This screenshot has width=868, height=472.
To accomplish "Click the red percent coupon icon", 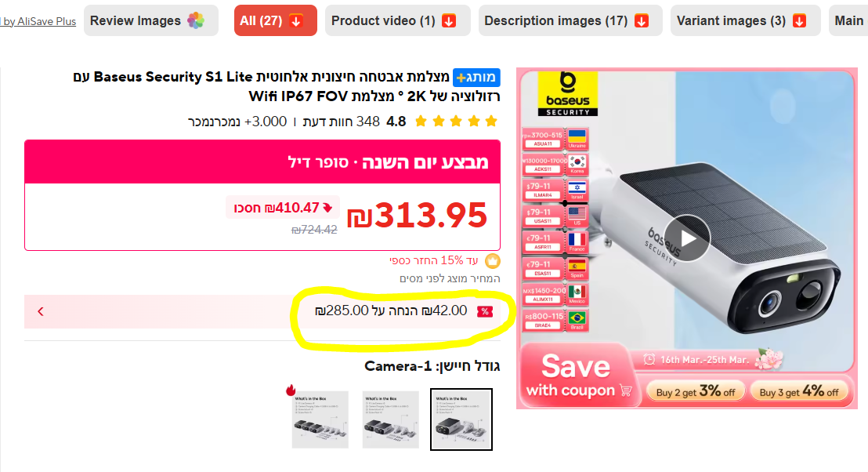I will [x=485, y=311].
